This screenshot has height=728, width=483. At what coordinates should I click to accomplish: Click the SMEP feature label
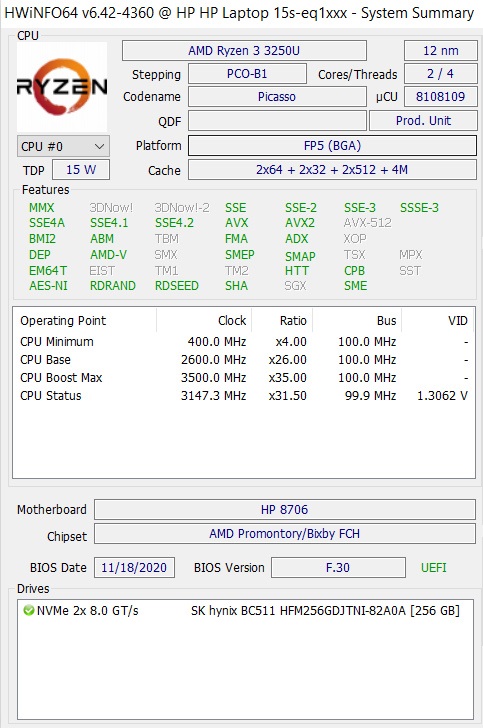pos(240,255)
